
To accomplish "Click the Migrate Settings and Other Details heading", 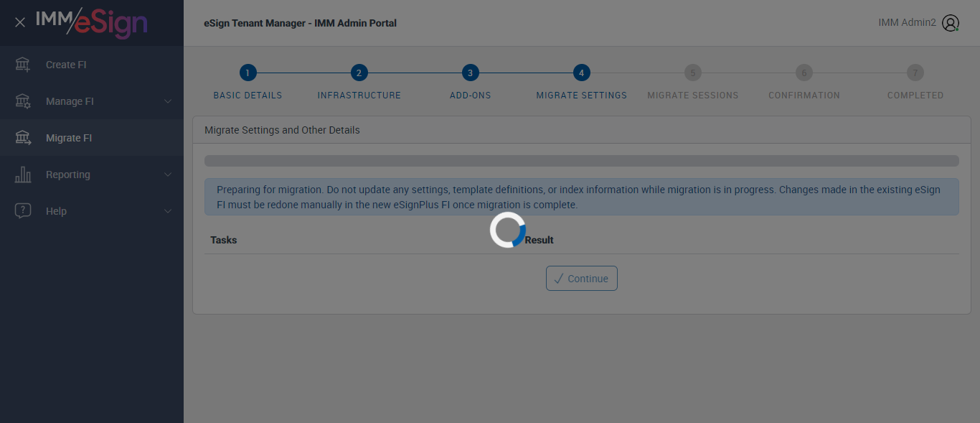I will coord(282,130).
